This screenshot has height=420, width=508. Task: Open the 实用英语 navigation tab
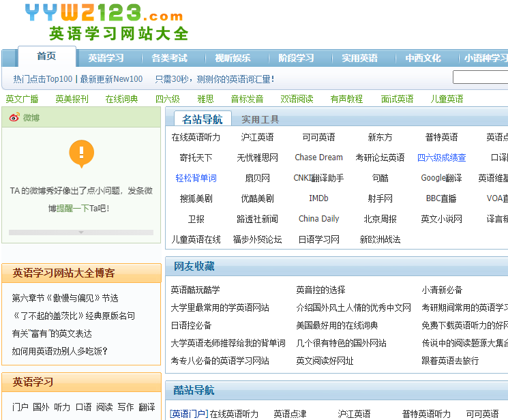pos(359,58)
